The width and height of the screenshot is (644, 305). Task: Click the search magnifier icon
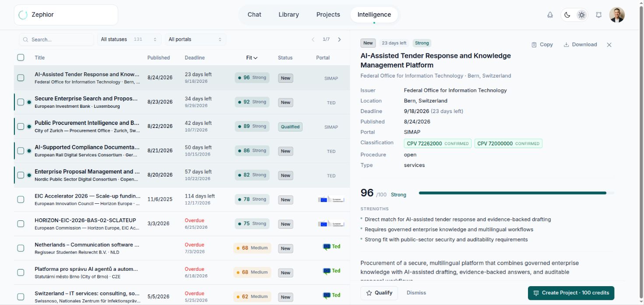point(25,39)
